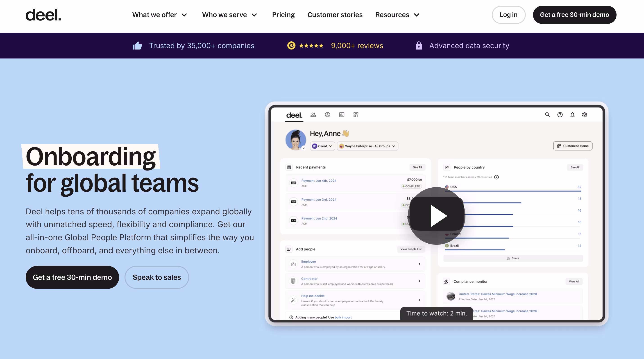This screenshot has width=644, height=359.
Task: Click the Complete status on Jun 4th payment
Action: (x=411, y=186)
